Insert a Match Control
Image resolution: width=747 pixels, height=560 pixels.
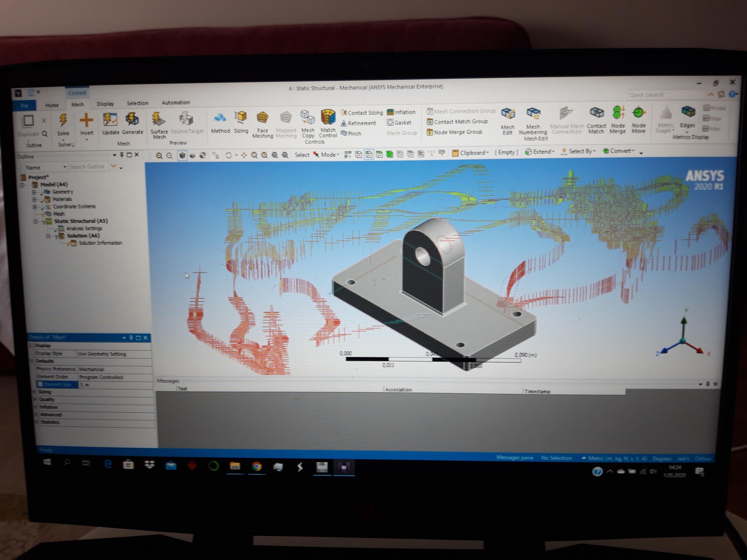pyautogui.click(x=328, y=123)
